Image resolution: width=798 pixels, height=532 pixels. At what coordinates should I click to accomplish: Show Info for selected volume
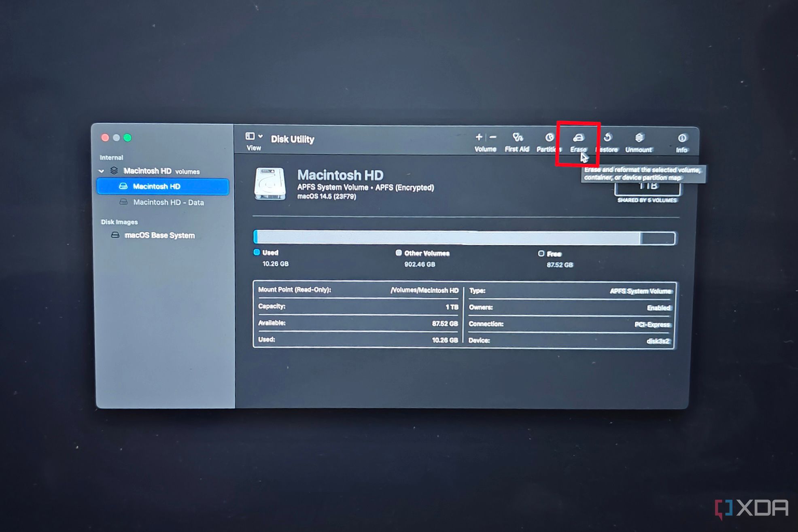click(x=682, y=138)
